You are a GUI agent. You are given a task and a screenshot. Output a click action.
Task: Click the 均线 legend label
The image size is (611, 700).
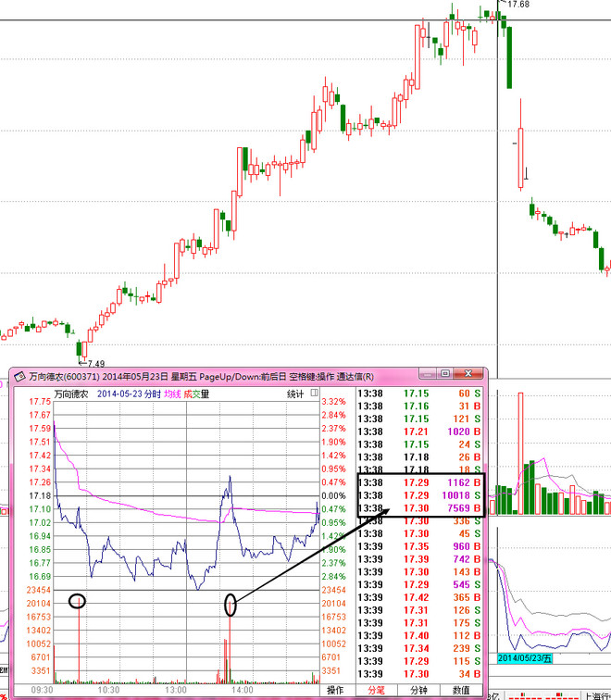coord(172,394)
